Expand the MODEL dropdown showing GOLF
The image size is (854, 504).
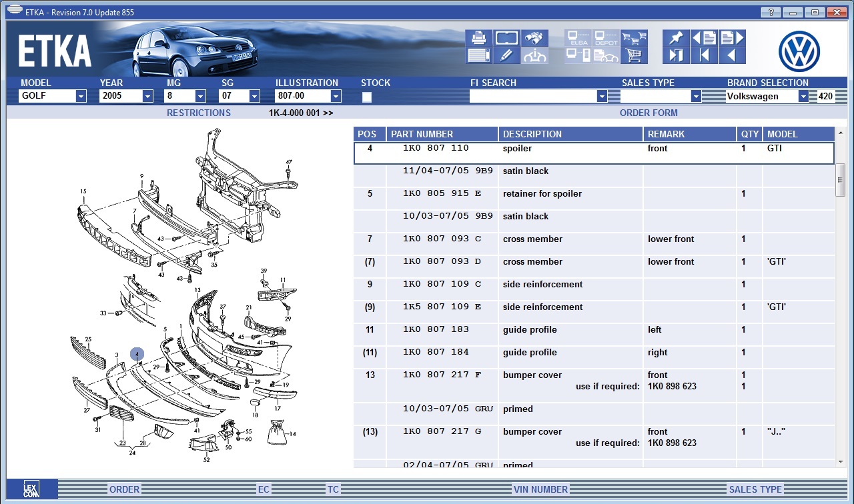coord(81,97)
